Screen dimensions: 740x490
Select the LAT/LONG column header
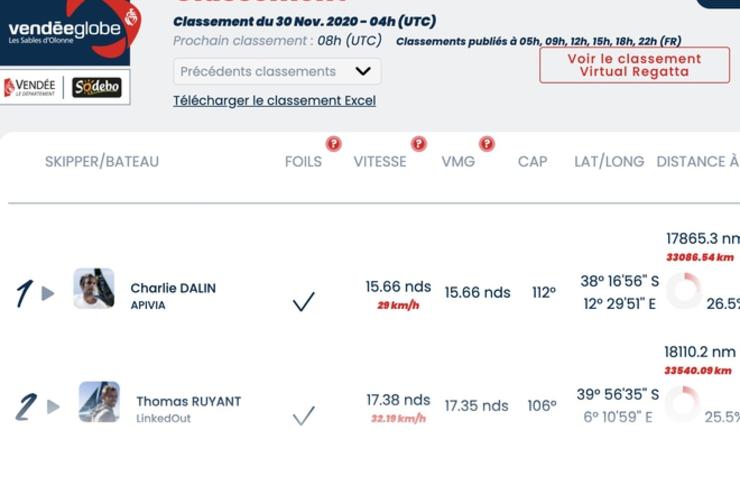click(609, 161)
